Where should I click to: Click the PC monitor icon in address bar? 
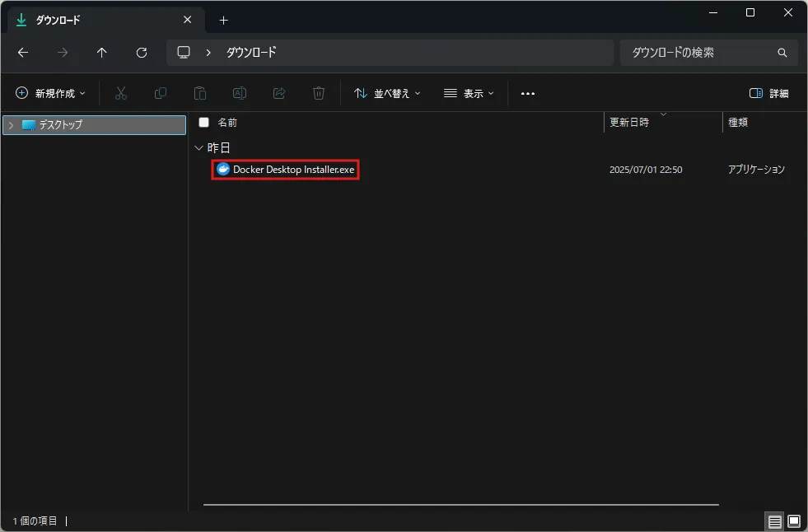click(x=184, y=53)
